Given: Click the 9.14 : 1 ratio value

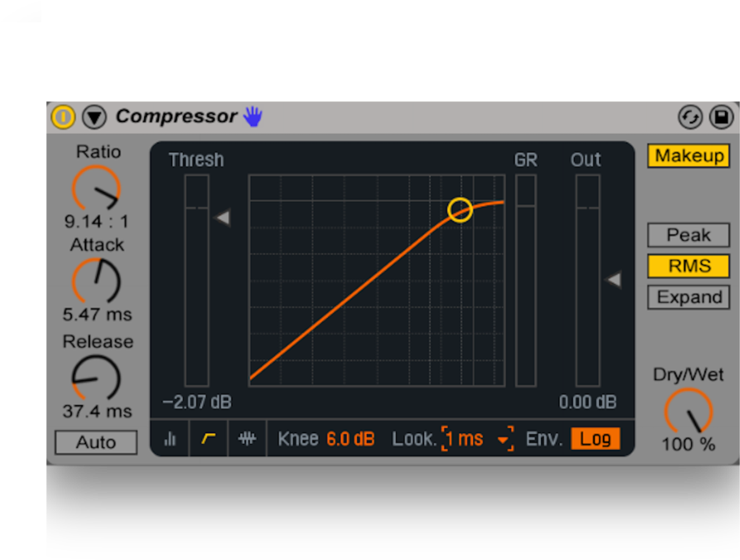Looking at the screenshot, I should [x=97, y=221].
